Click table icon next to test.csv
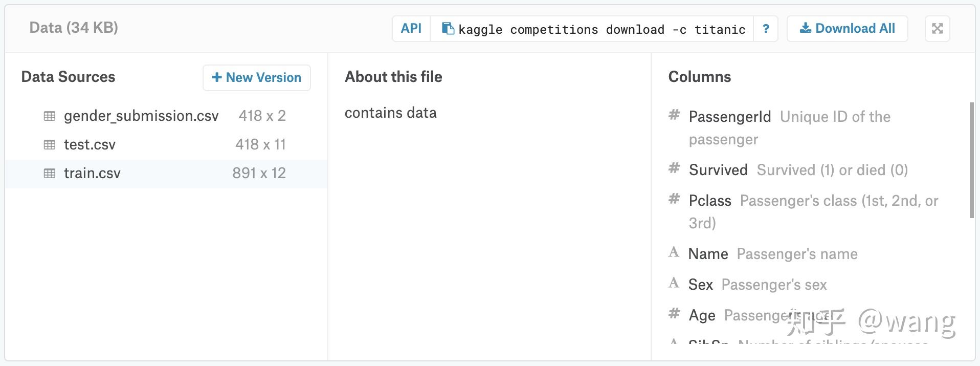This screenshot has height=366, width=980. (50, 145)
